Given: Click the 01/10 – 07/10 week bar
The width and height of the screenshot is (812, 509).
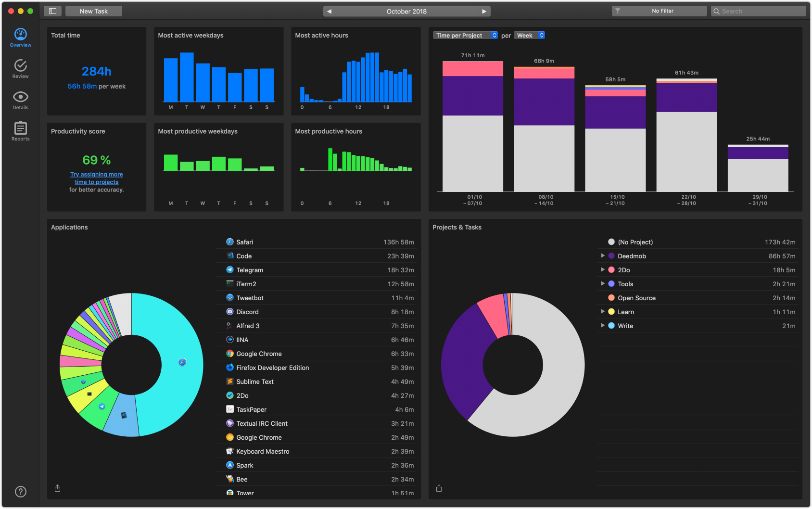Looking at the screenshot, I should click(473, 127).
